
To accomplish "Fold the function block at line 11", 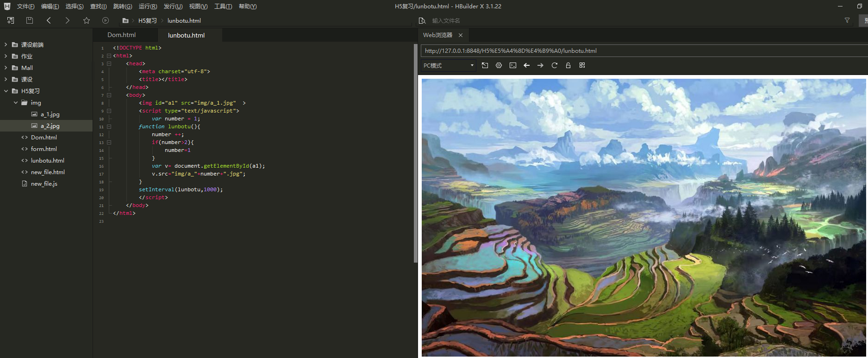I will point(109,126).
